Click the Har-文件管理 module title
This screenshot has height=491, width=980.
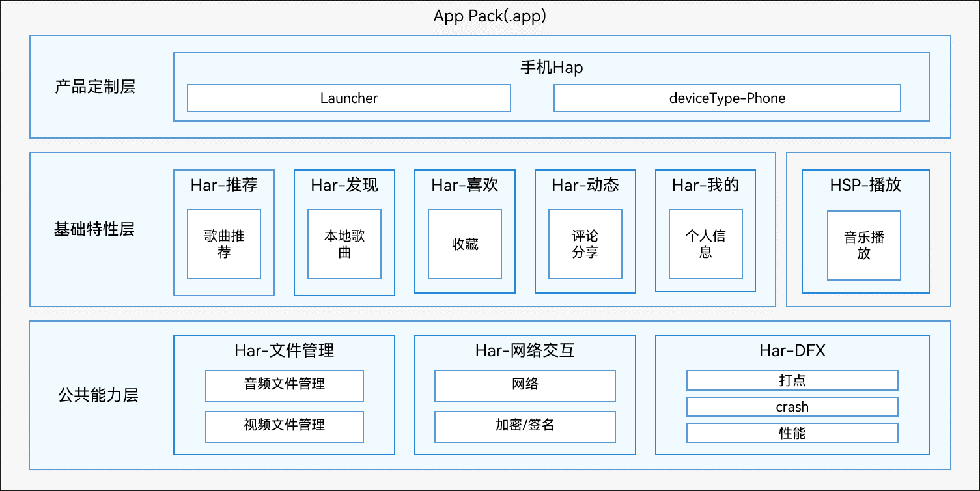285,350
